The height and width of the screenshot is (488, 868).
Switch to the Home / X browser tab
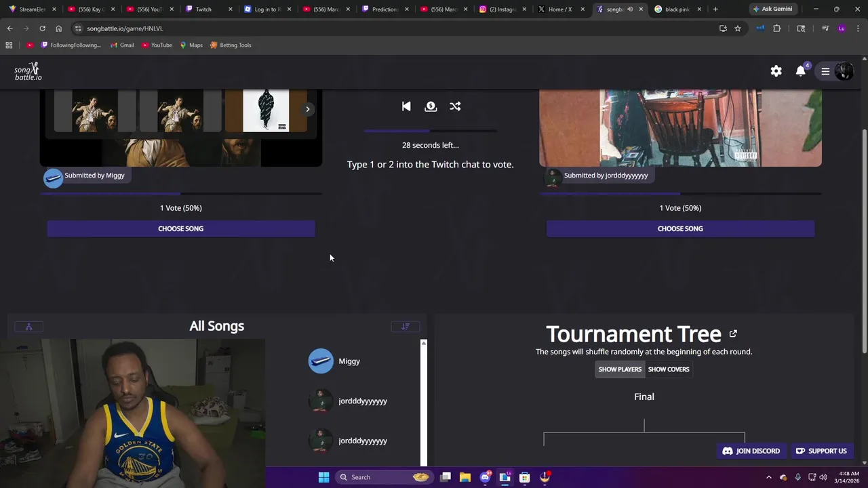coord(560,9)
